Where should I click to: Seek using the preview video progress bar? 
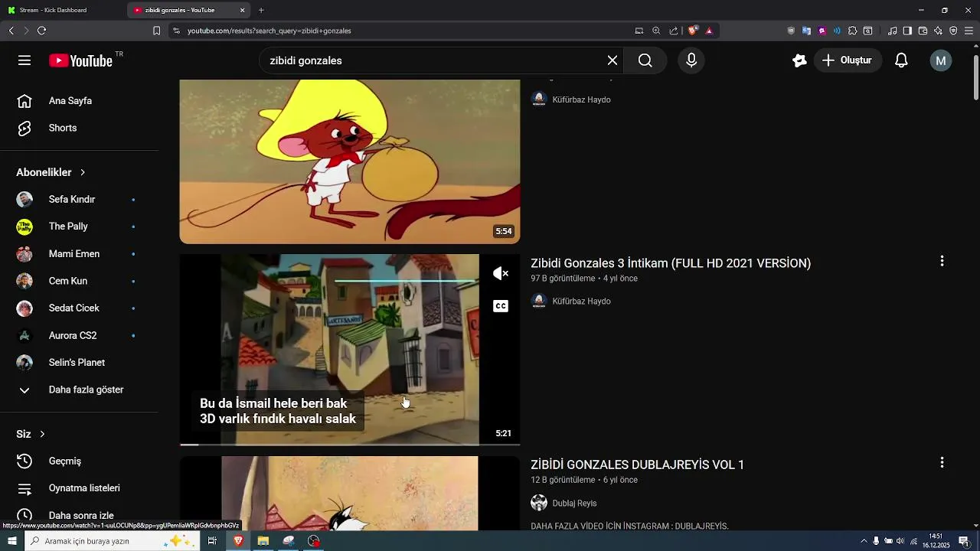click(x=350, y=444)
